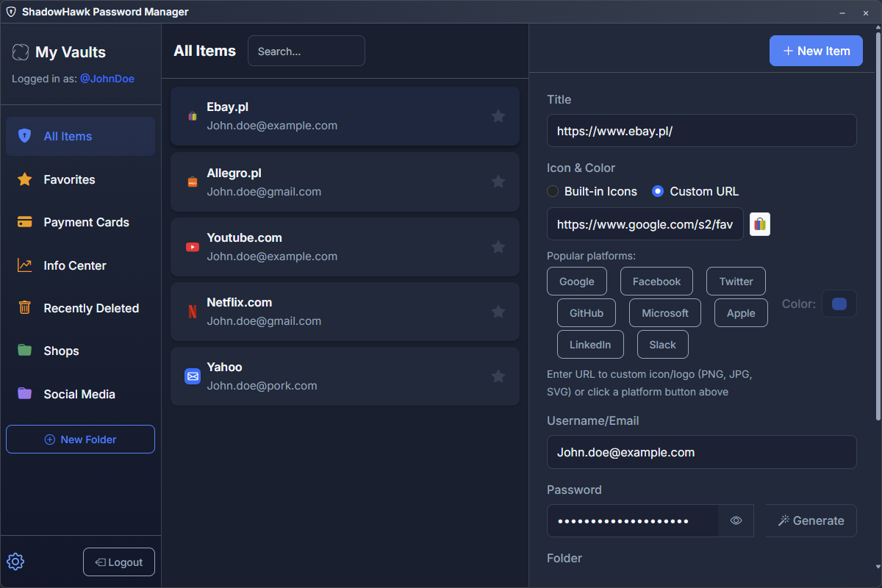The height and width of the screenshot is (588, 882).
Task: Click the + New Item button
Action: (816, 51)
